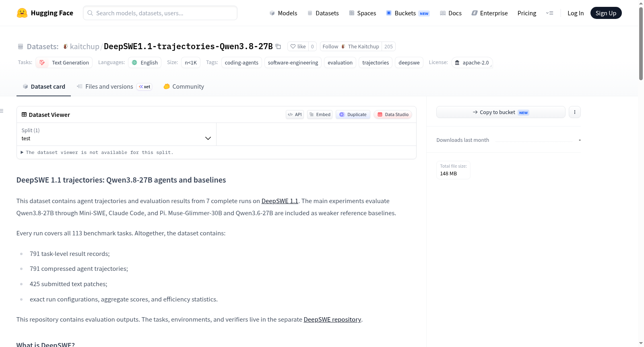The height and width of the screenshot is (347, 644).
Task: Click the sidebar toggle icon at left edge
Action: [2, 111]
